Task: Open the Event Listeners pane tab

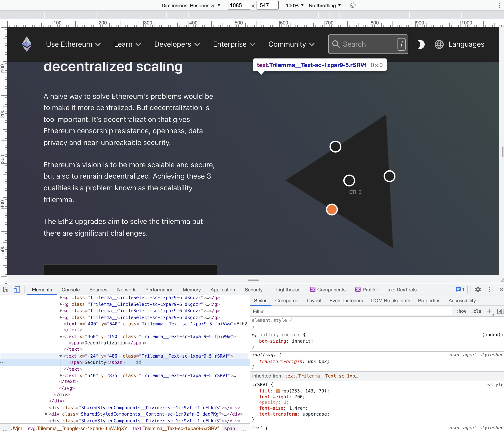Action: click(346, 300)
